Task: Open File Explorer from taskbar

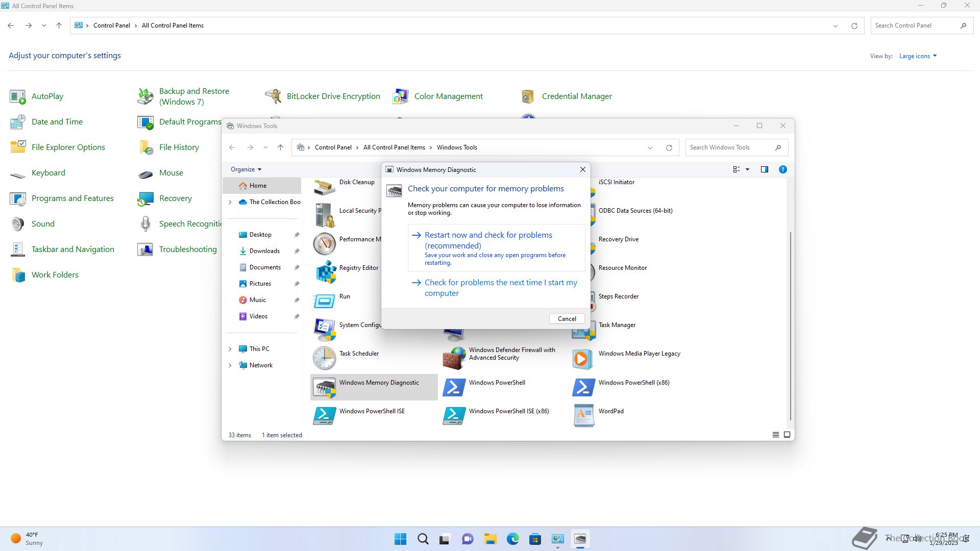Action: tap(490, 539)
